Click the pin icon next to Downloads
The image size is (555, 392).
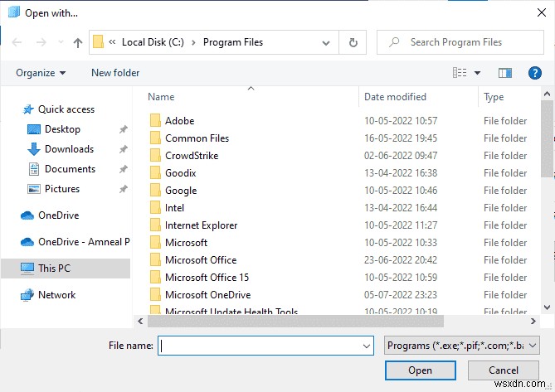(123, 149)
